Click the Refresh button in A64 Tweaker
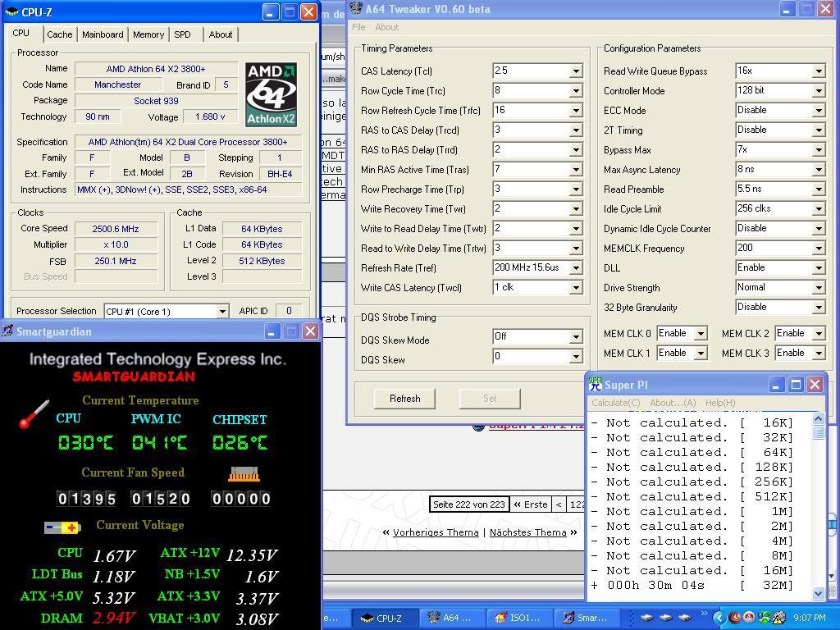Viewport: 840px width, 630px height. [404, 399]
